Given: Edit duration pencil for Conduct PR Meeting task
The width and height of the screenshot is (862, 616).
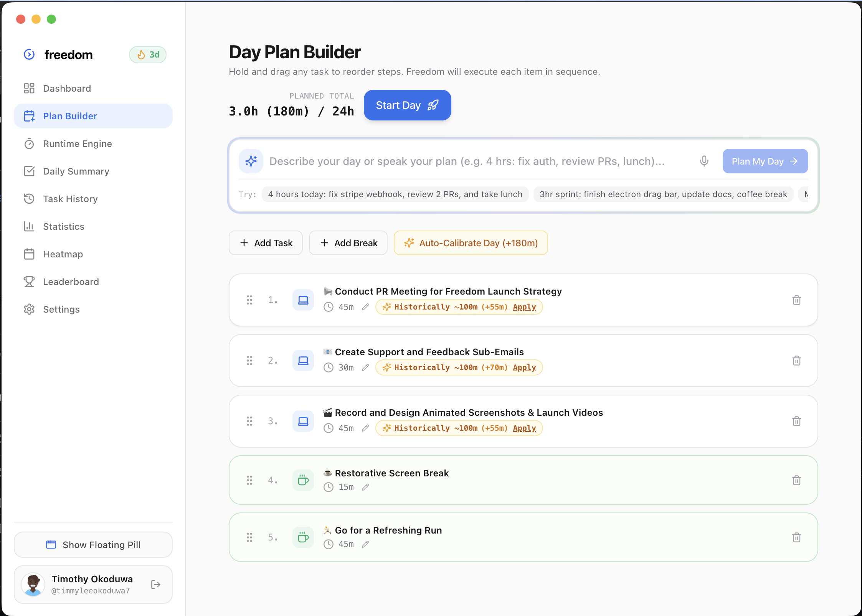Looking at the screenshot, I should 365,307.
